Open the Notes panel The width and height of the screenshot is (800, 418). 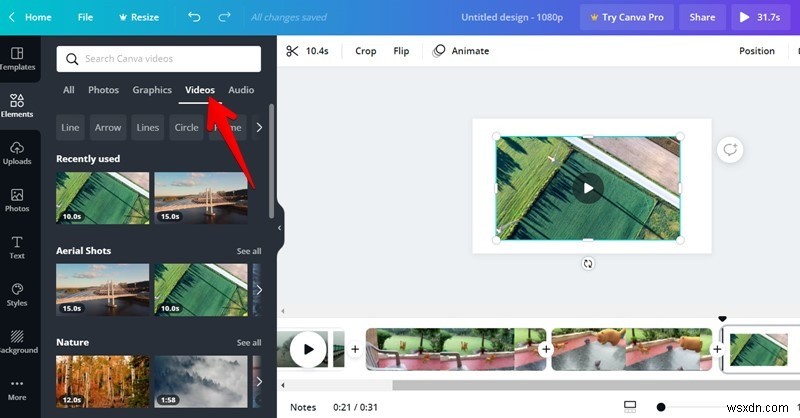pyautogui.click(x=303, y=407)
